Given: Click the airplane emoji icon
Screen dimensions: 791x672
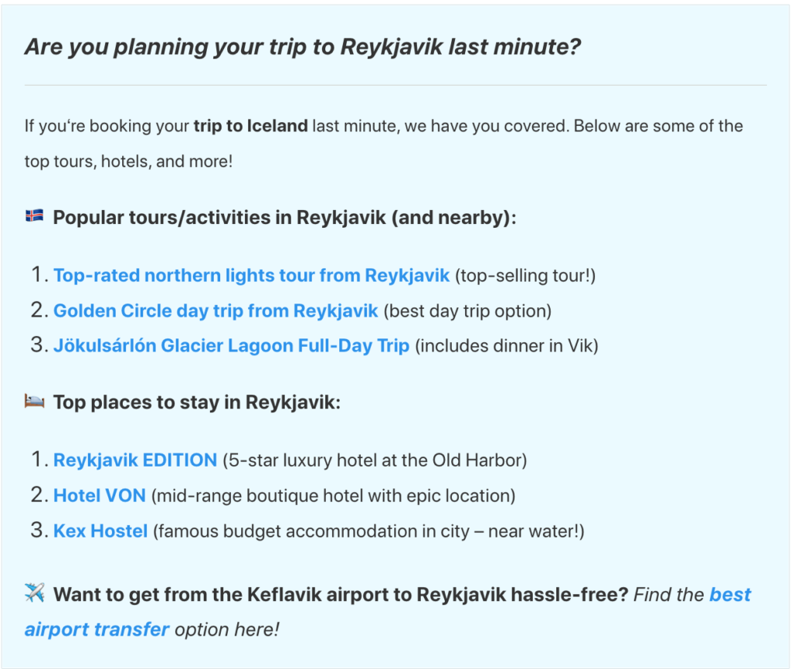Looking at the screenshot, I should 35,593.
